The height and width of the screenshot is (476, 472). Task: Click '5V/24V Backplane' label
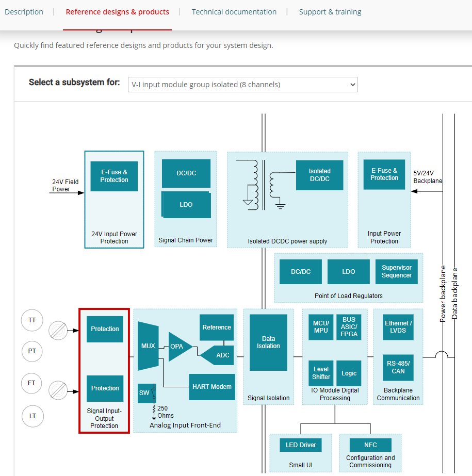pyautogui.click(x=427, y=177)
